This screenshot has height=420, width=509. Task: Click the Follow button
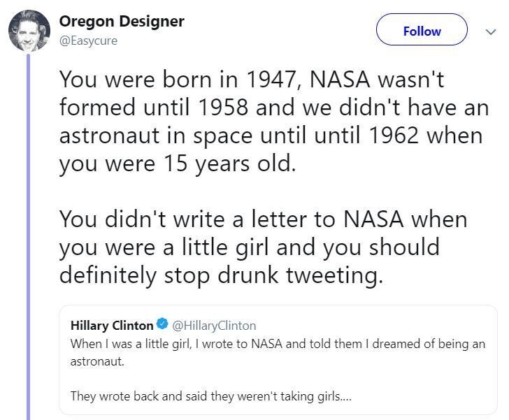point(422,31)
